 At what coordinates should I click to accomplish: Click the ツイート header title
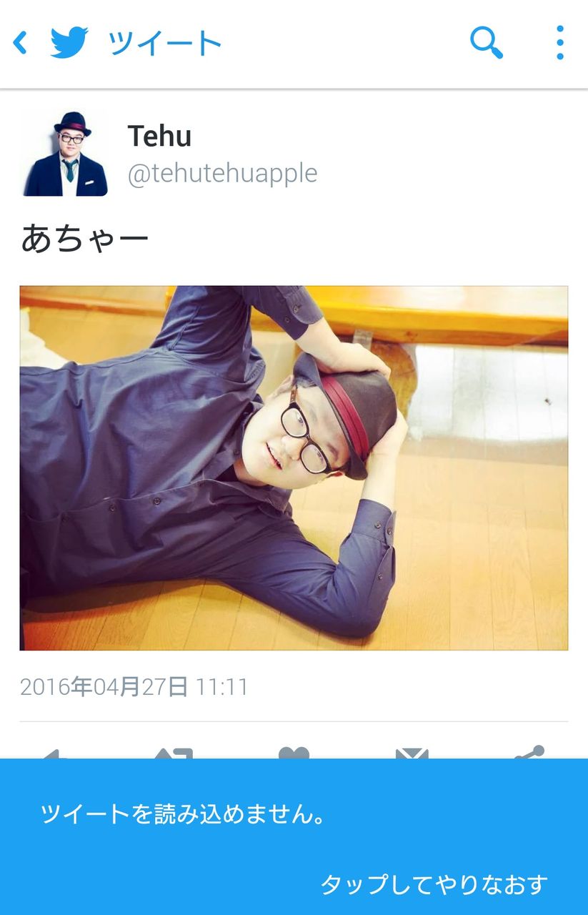(x=165, y=44)
